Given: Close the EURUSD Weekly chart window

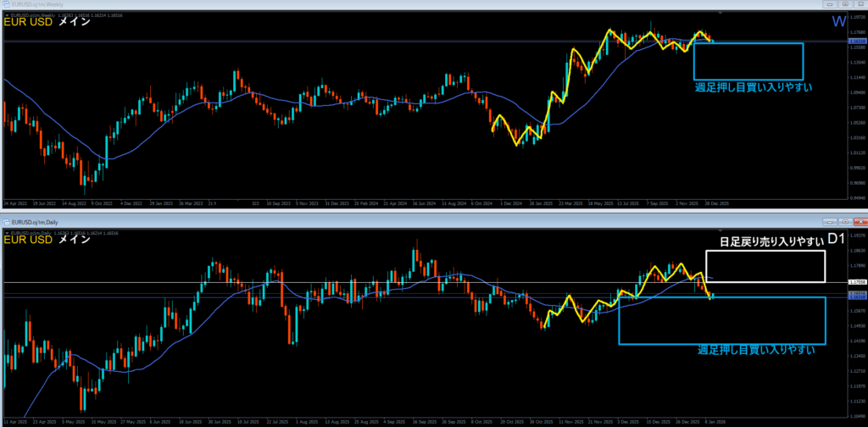Looking at the screenshot, I should point(860,5).
